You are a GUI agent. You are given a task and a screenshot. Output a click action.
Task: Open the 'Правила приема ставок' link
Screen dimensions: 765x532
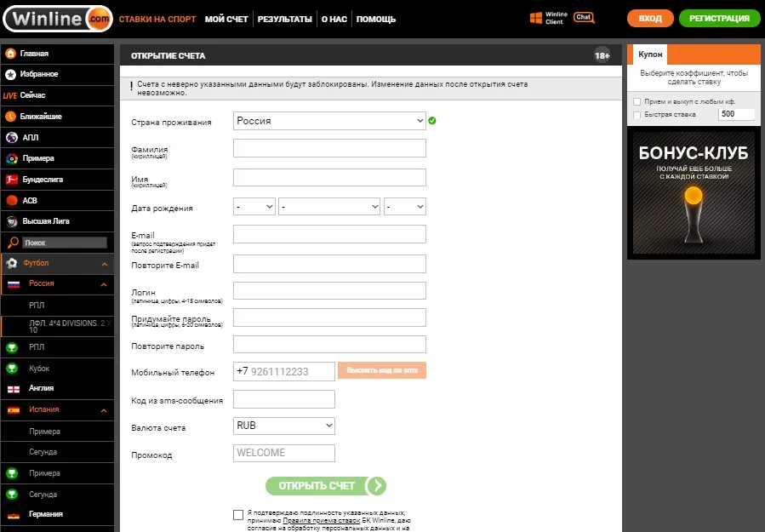coord(322,520)
